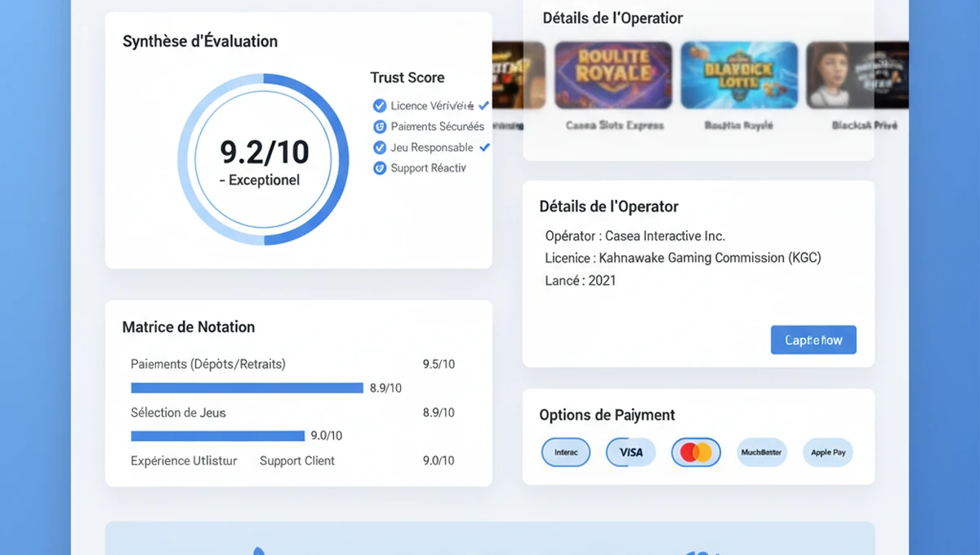980x555 pixels.
Task: Click the Paiements progress bar
Action: [247, 388]
